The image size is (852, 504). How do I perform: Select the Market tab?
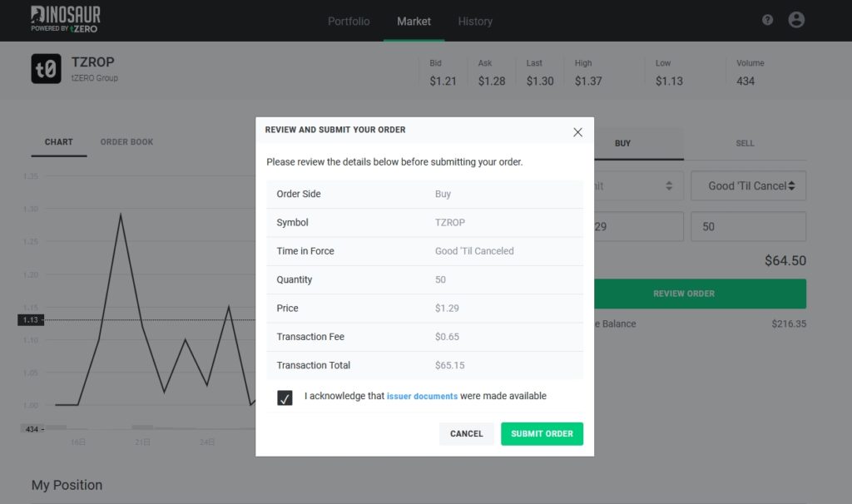[x=414, y=21]
